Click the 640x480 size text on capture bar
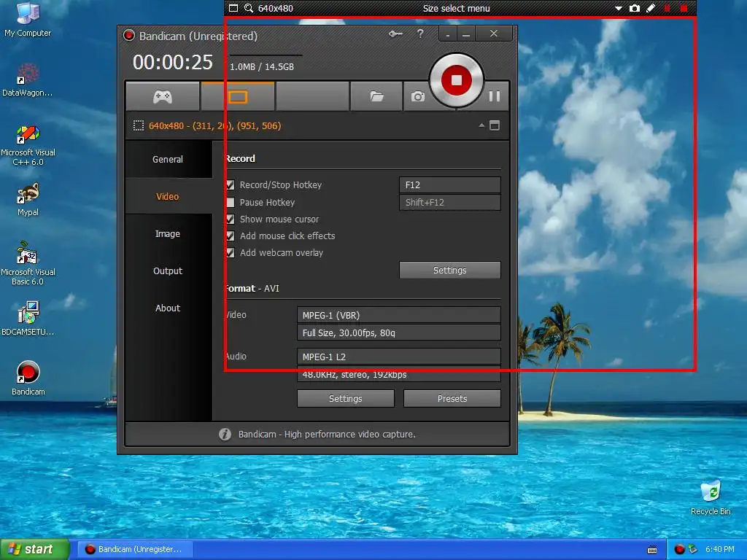The width and height of the screenshot is (747, 560). tap(275, 8)
